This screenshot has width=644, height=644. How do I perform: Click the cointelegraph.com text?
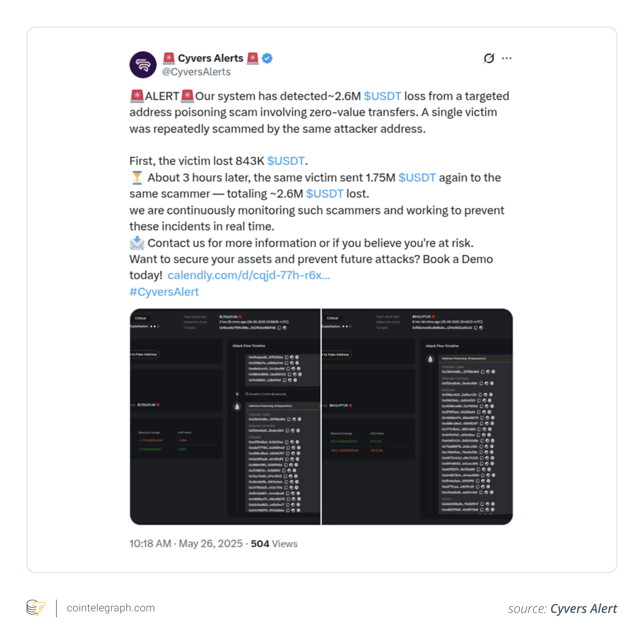pyautogui.click(x=111, y=608)
